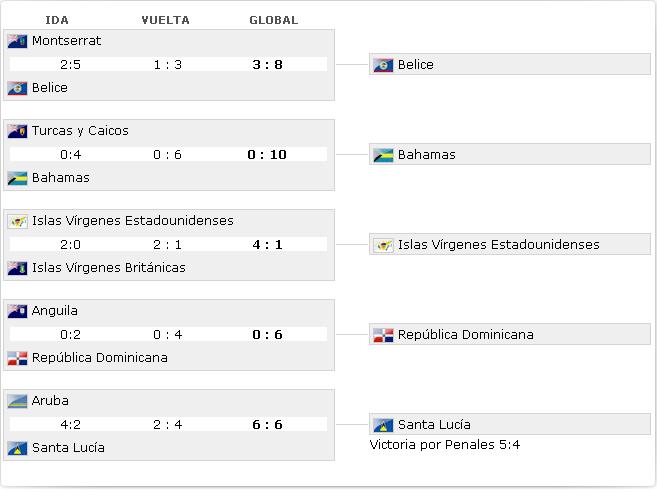Click Bahamas flag in the winner column

(383, 155)
